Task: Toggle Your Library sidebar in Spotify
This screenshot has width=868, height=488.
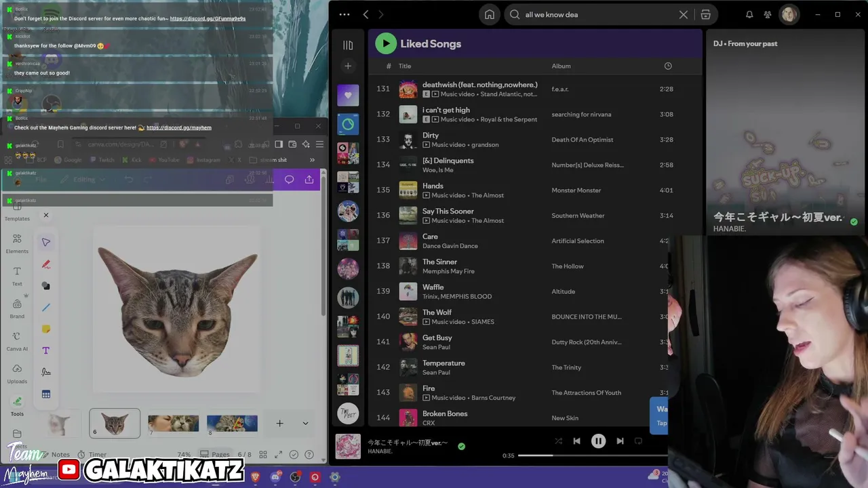Action: [x=348, y=45]
